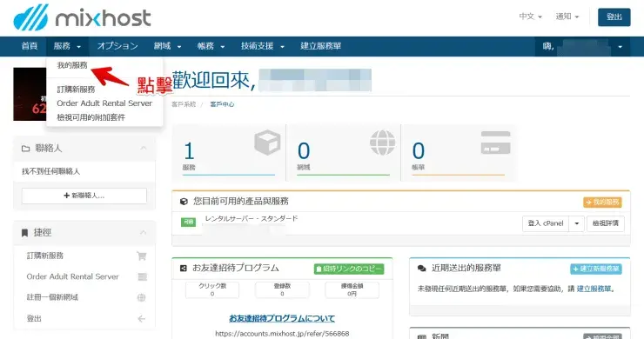Click the 客戶中心 breadcrumb link
Screen dimensions: 644x339
[222, 104]
